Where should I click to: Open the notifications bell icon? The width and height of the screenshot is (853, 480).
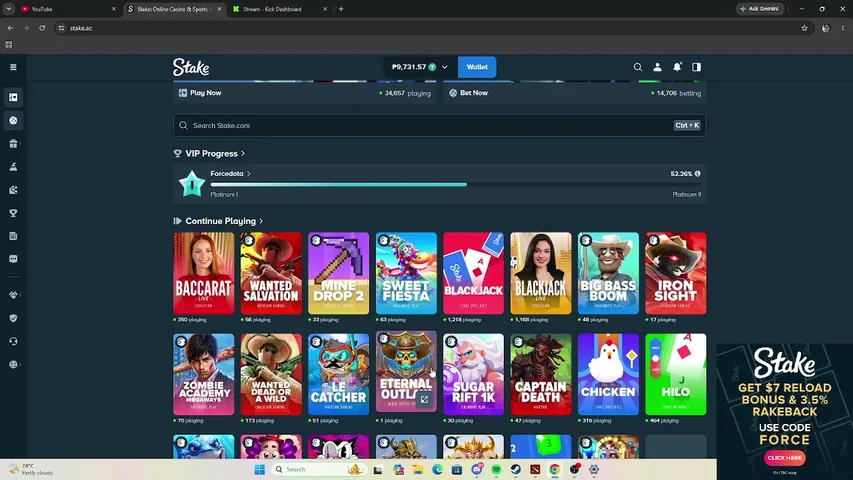coord(677,67)
